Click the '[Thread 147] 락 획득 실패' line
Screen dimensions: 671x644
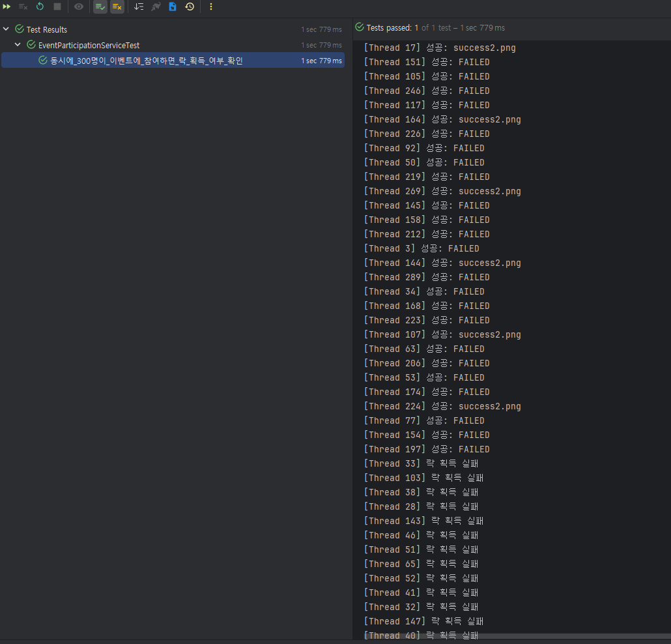pyautogui.click(x=423, y=621)
